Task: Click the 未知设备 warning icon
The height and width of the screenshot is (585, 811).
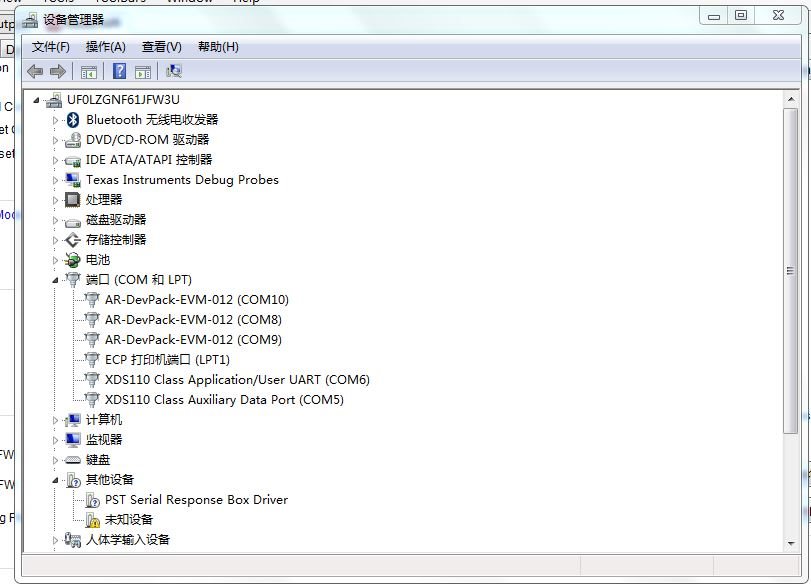Action: point(93,520)
